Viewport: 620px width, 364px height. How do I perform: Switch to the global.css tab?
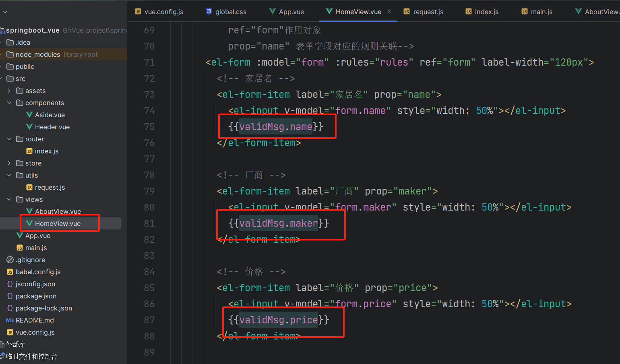click(x=226, y=12)
